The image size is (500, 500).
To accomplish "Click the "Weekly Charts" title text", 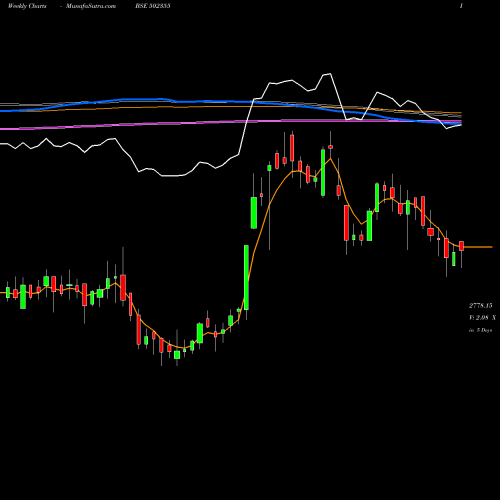I will (x=27, y=6).
